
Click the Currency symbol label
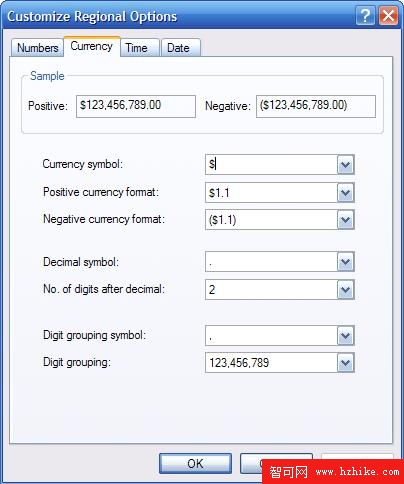tap(83, 164)
